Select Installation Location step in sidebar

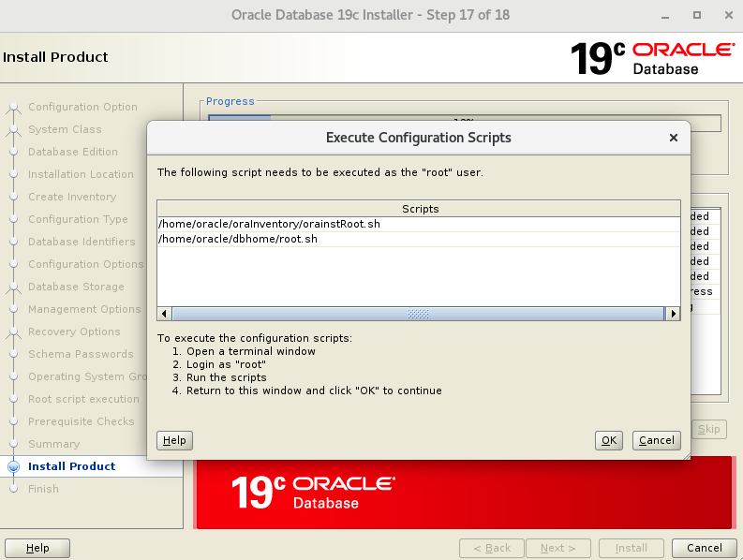pyautogui.click(x=81, y=174)
